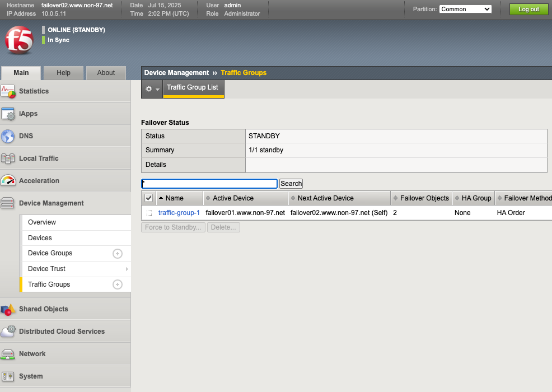
Task: Click the STANDBY status value
Action: tap(264, 136)
